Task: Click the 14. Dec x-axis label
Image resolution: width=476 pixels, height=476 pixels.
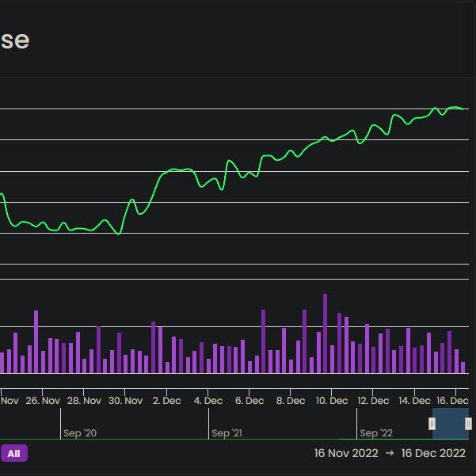Action: [x=414, y=401]
